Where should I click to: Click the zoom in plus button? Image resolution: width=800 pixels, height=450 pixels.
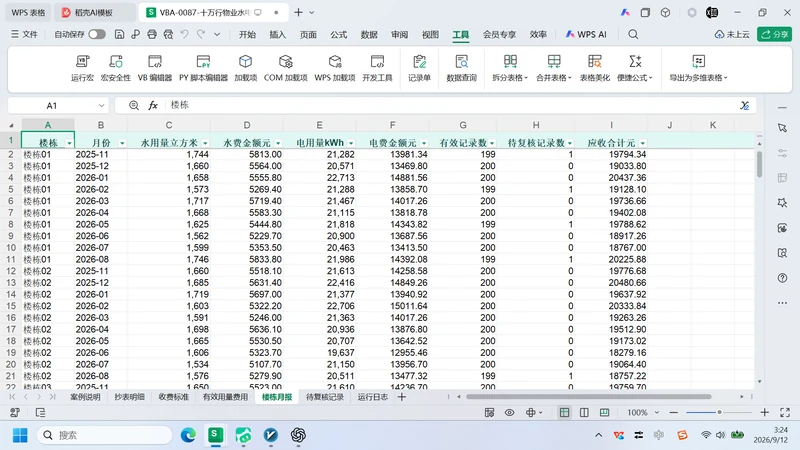(764, 412)
